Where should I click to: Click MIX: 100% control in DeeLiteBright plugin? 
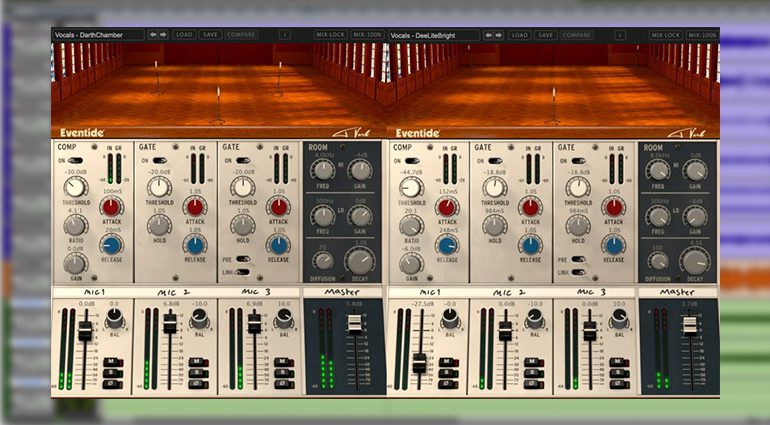pyautogui.click(x=702, y=35)
